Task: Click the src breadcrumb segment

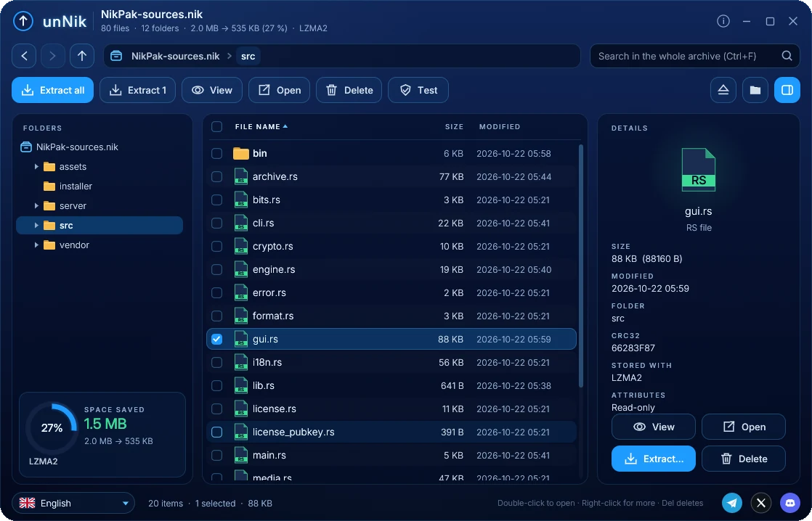Action: click(x=248, y=56)
